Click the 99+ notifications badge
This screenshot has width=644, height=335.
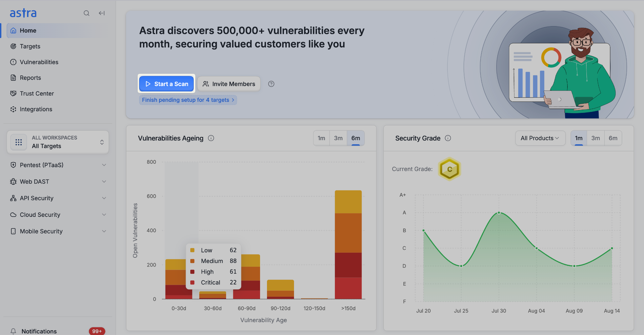click(97, 331)
